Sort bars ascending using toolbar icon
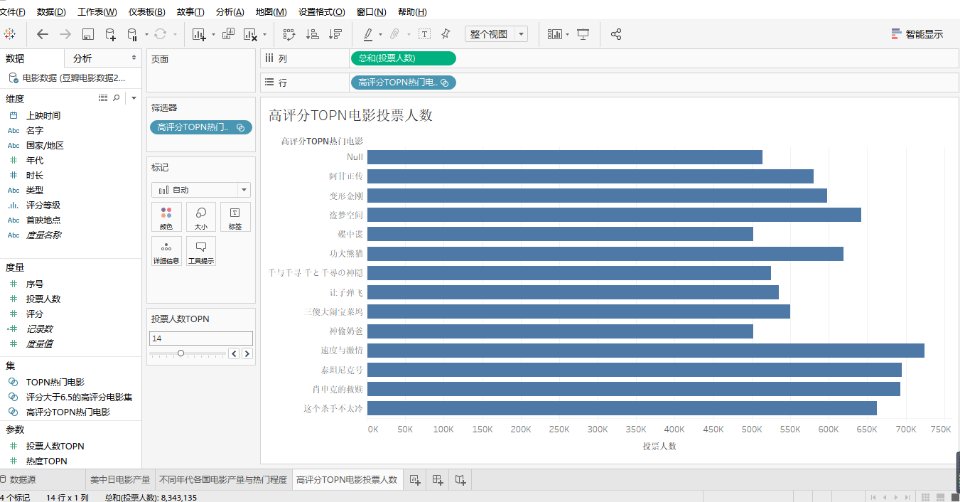 click(311, 34)
